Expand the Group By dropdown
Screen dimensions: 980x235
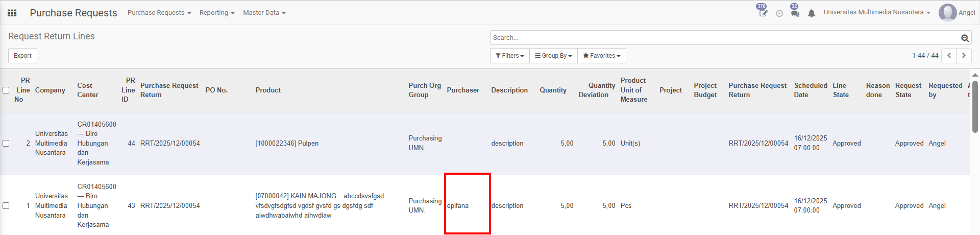(x=553, y=56)
